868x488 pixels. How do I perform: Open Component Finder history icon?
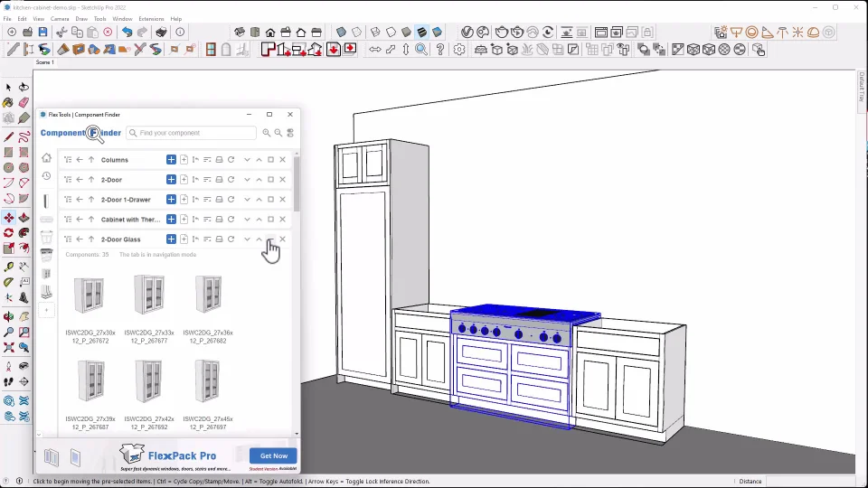[46, 176]
